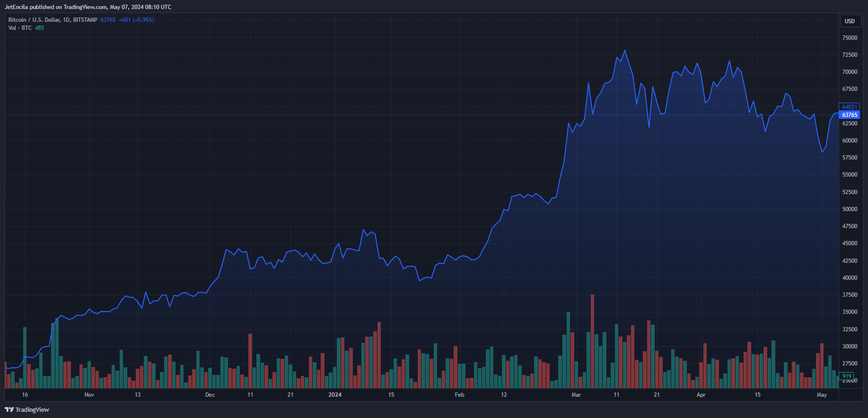Click the 75000 level on price scale
868x418 pixels.
850,38
